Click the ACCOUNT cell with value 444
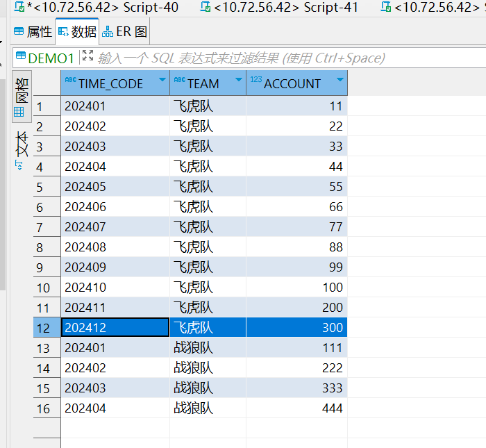The width and height of the screenshot is (486, 448). click(296, 408)
